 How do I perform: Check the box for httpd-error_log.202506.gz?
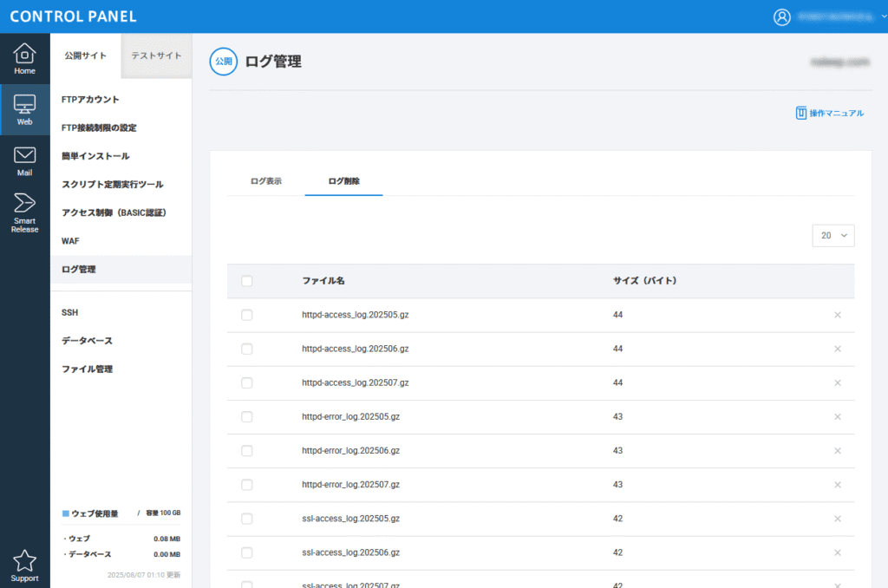click(x=247, y=451)
